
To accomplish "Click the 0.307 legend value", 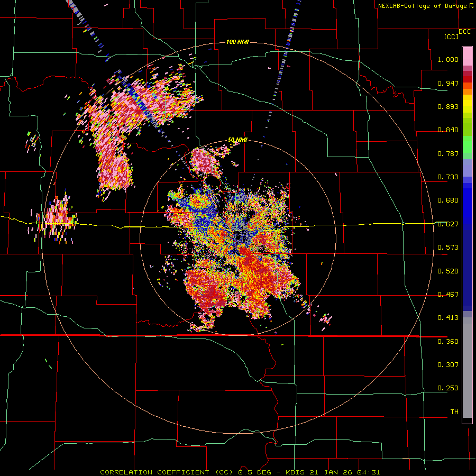I will point(448,365).
